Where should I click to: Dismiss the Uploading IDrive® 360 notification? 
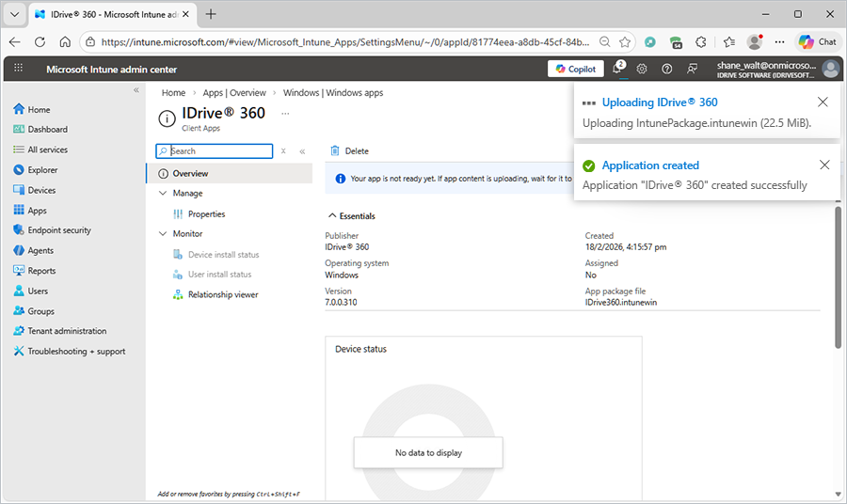pyautogui.click(x=823, y=102)
